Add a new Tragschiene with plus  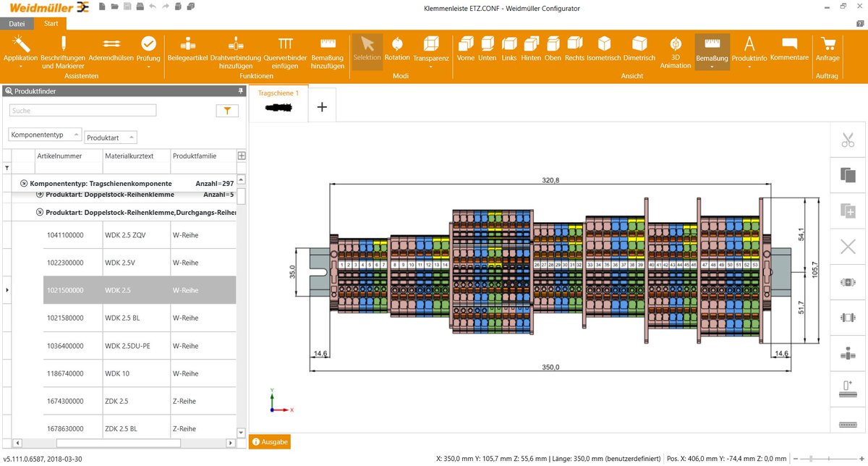pyautogui.click(x=322, y=107)
